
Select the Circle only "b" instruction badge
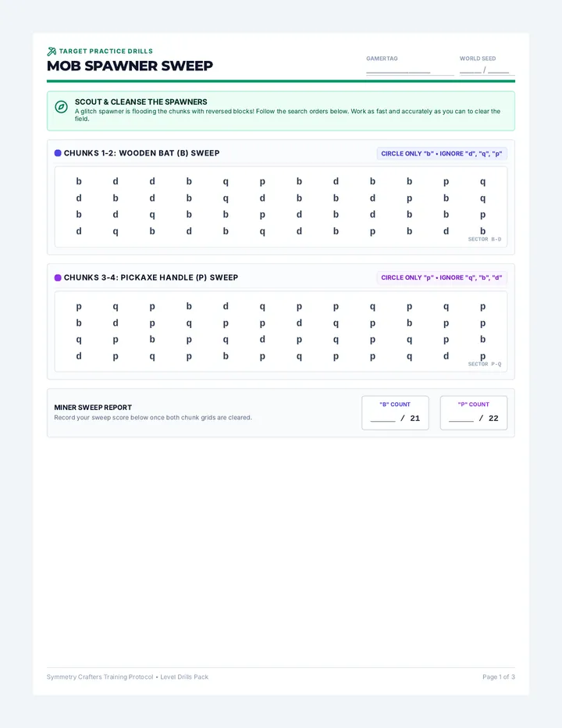point(442,154)
